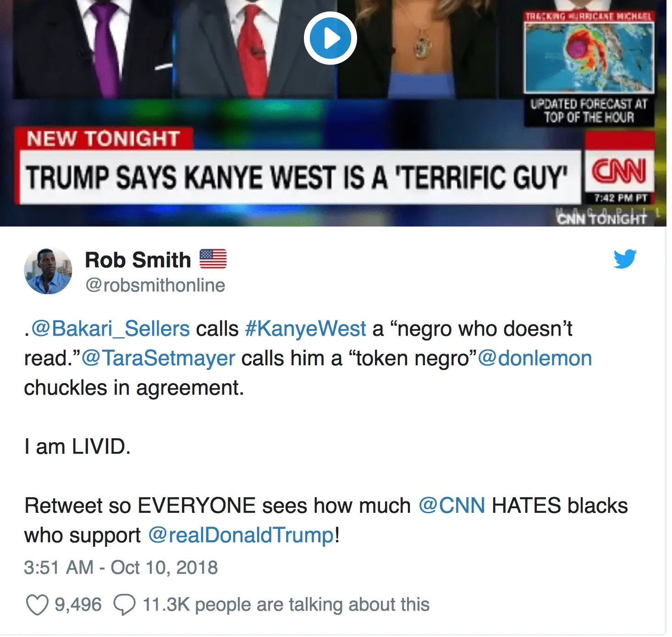This screenshot has height=637, width=672.
Task: Open the @realDonaldTrump mention
Action: coord(241,535)
